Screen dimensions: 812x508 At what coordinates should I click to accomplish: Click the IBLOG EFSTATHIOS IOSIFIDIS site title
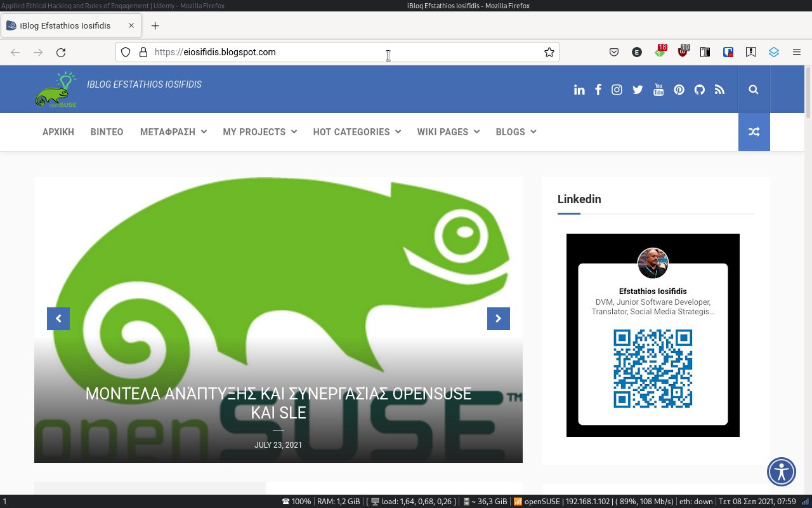pyautogui.click(x=144, y=84)
